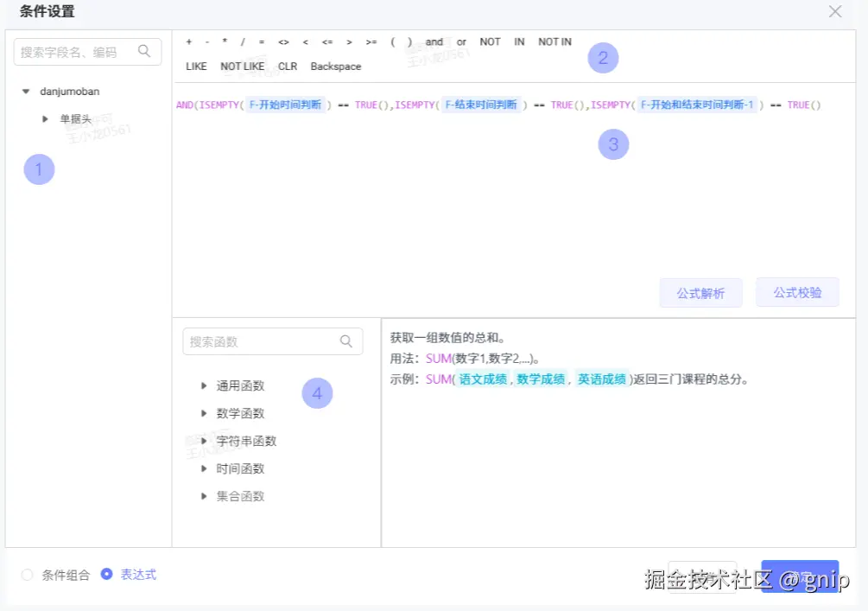Click the 公式解析 button
Image resolution: width=868 pixels, height=611 pixels.
click(700, 293)
